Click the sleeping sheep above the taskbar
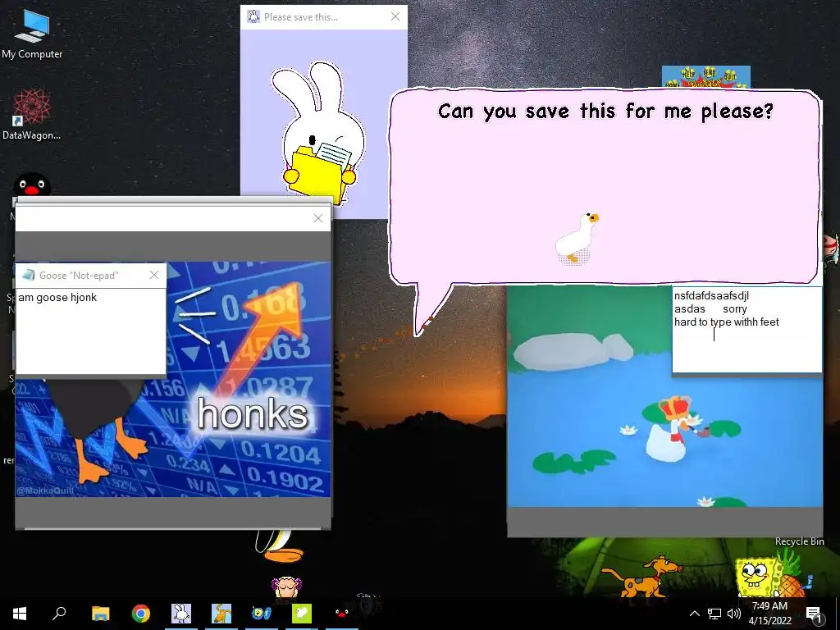This screenshot has height=630, width=840. (286, 587)
